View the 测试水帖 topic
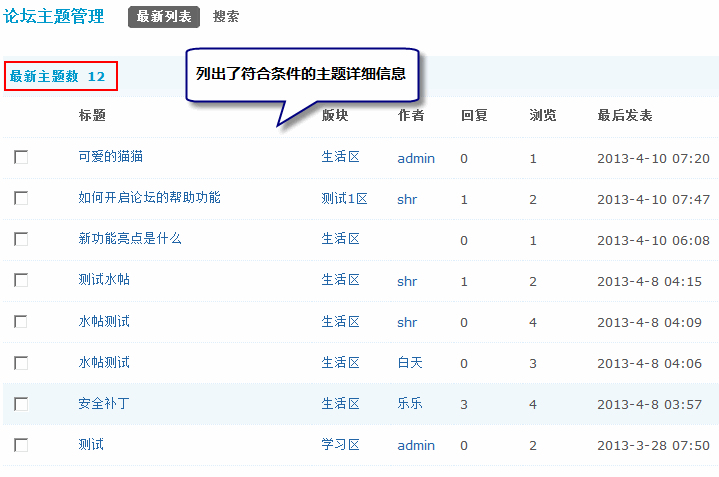The height and width of the screenshot is (477, 719). click(x=104, y=280)
